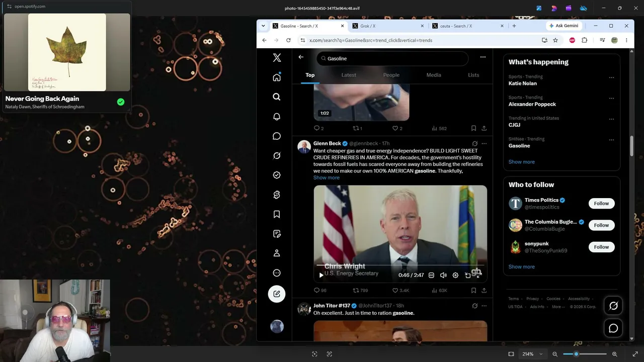Image resolution: width=644 pixels, height=362 pixels.
Task: Adjust the photo viewer zoom slider
Action: click(x=585, y=354)
